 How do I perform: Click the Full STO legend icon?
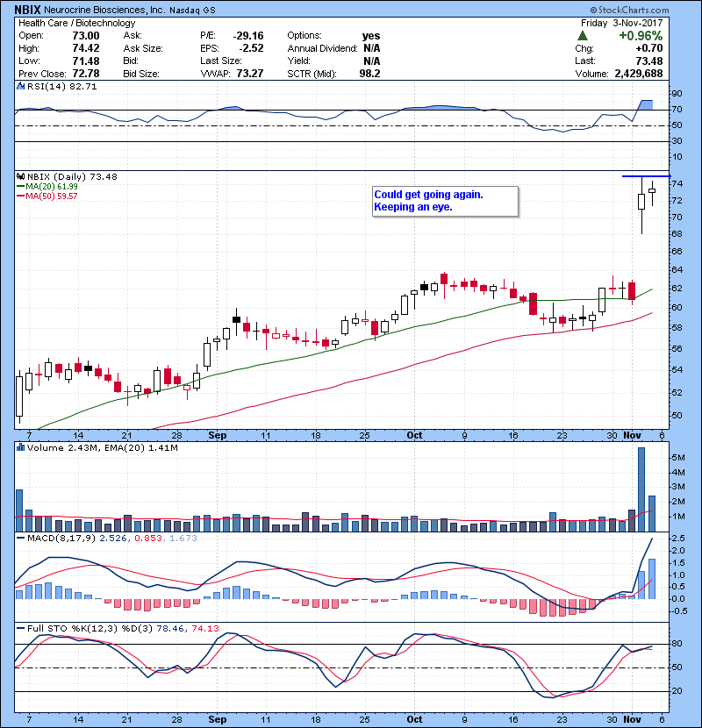[20, 628]
